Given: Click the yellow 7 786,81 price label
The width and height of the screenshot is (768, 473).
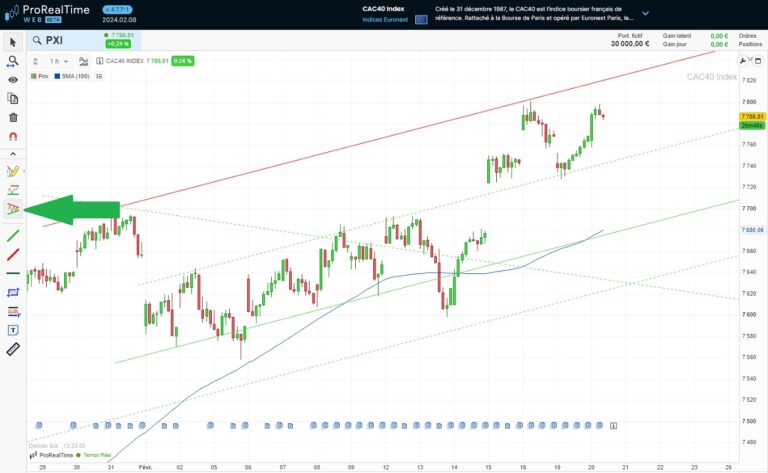Looking at the screenshot, I should 752,117.
